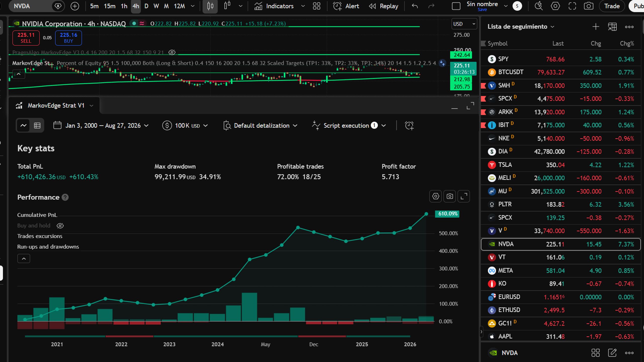The width and height of the screenshot is (644, 362).
Task: Collapse the chart indicator legend
Action: [x=19, y=74]
